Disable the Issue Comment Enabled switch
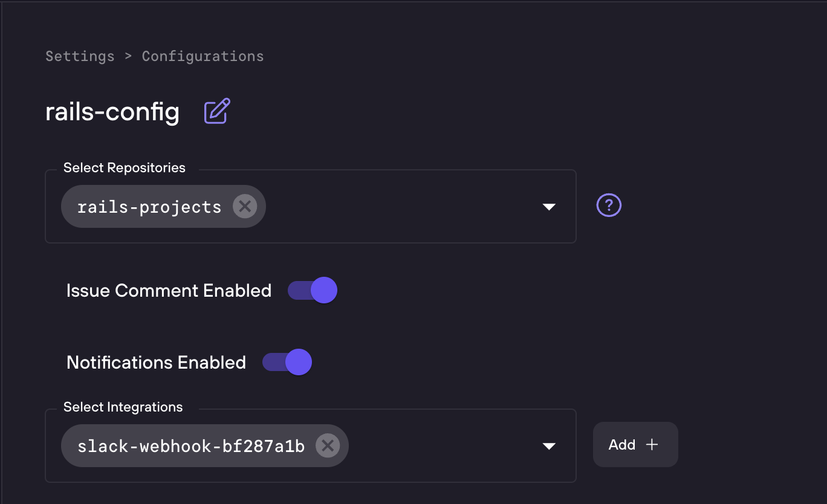The height and width of the screenshot is (504, 827). pyautogui.click(x=313, y=291)
